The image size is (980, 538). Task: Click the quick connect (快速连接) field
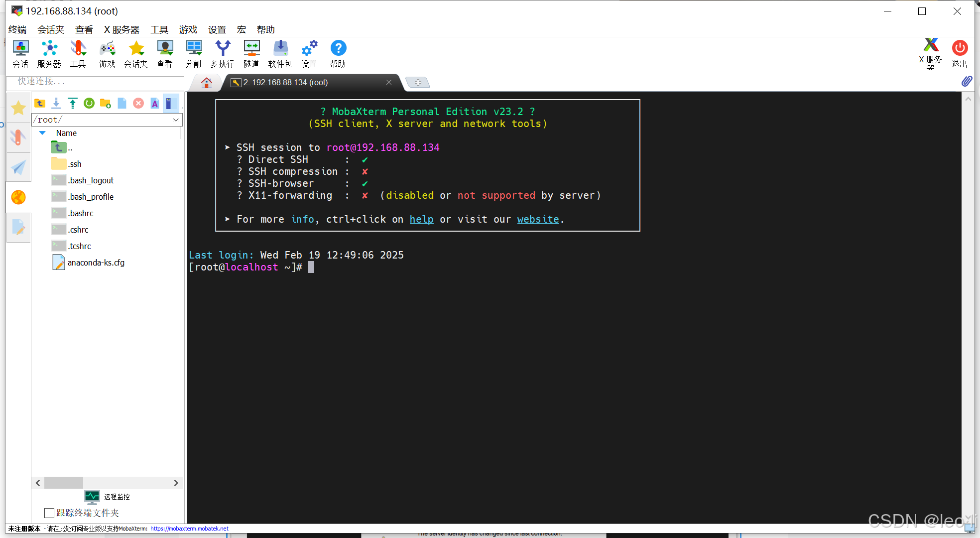95,81
